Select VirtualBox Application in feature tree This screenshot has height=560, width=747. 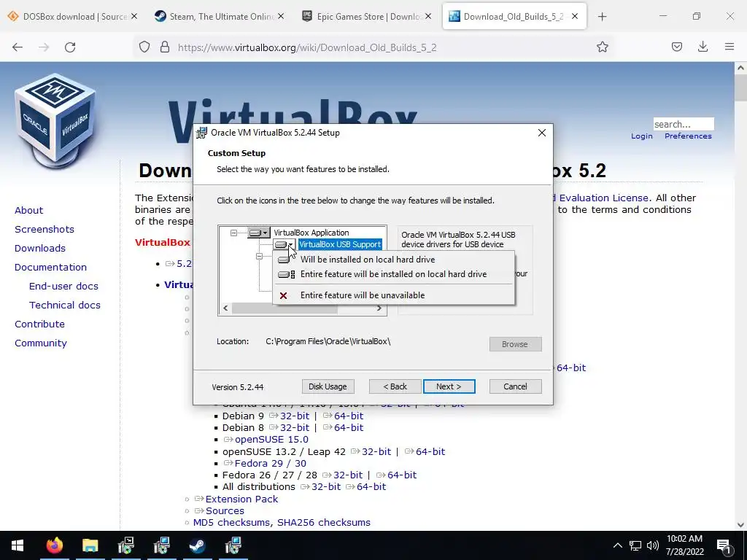tap(311, 233)
